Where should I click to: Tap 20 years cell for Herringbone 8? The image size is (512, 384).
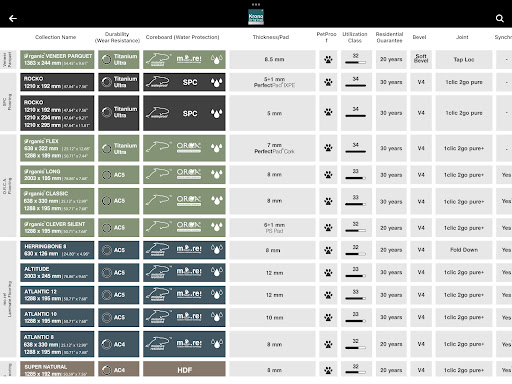point(391,250)
